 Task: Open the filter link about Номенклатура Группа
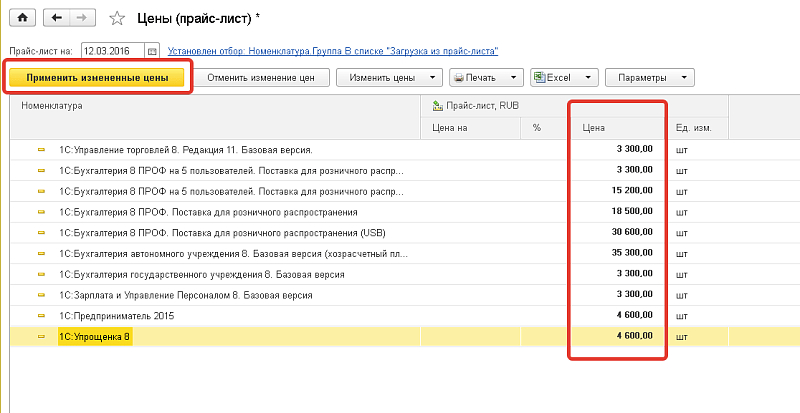333,51
